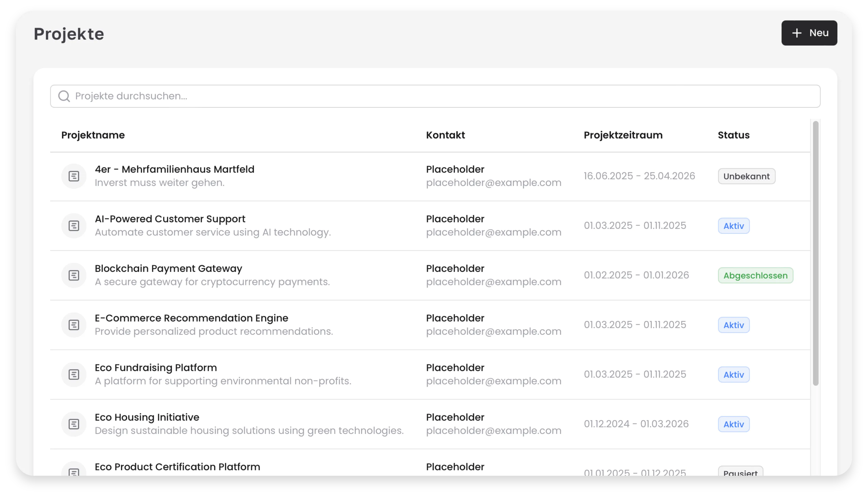Open the Eco Product Certification Platform project
The image size is (868, 497).
177,467
